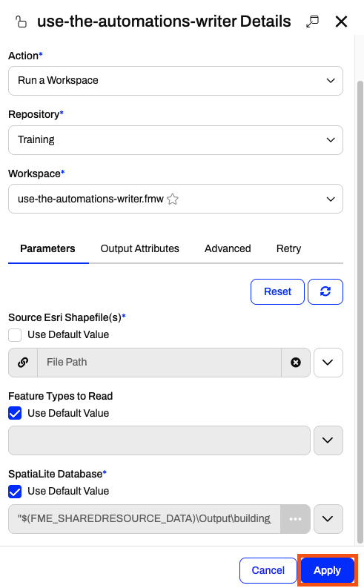Enable Use Default Value for Source Esri Shapefile
Viewport: 364px width, 588px height.
[15, 335]
